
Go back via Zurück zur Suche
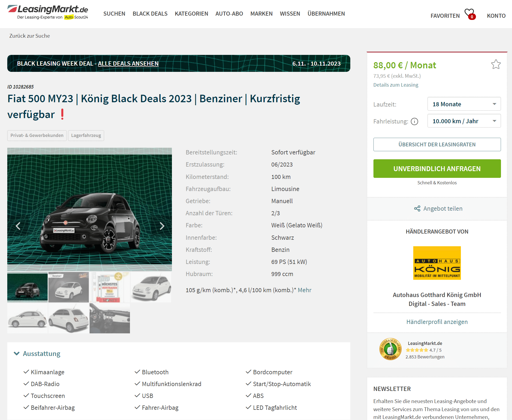[30, 36]
